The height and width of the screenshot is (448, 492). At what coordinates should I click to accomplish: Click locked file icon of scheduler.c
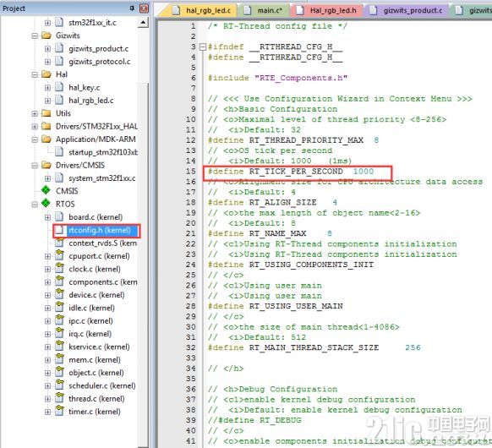59,385
